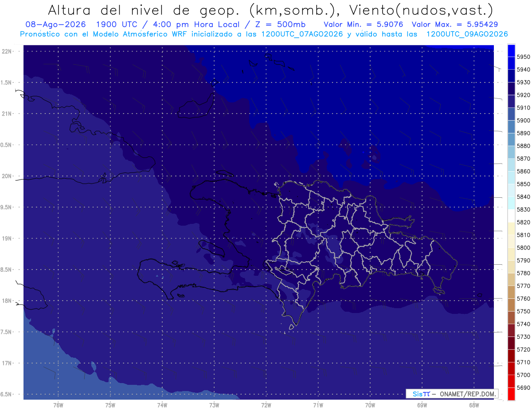Pick the cream swatch between 5810 and 5820
Screen dimensions: 532x411
tap(511, 229)
